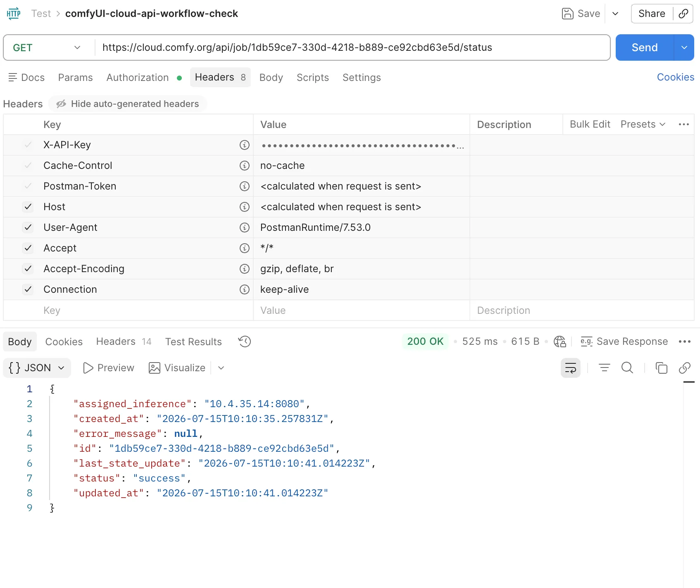Open the response Cookies tab
Screen dimensions: 700x588
tap(64, 341)
